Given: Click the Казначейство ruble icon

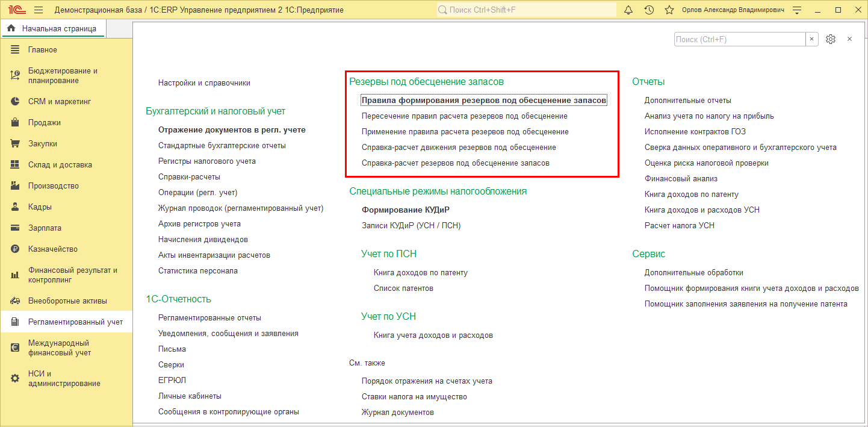Looking at the screenshot, I should tap(16, 249).
